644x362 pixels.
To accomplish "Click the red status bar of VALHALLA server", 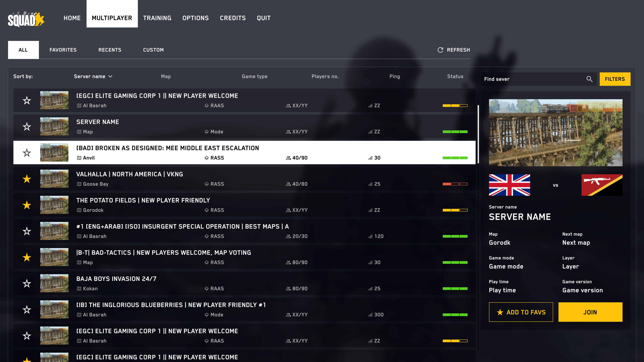I will [455, 184].
